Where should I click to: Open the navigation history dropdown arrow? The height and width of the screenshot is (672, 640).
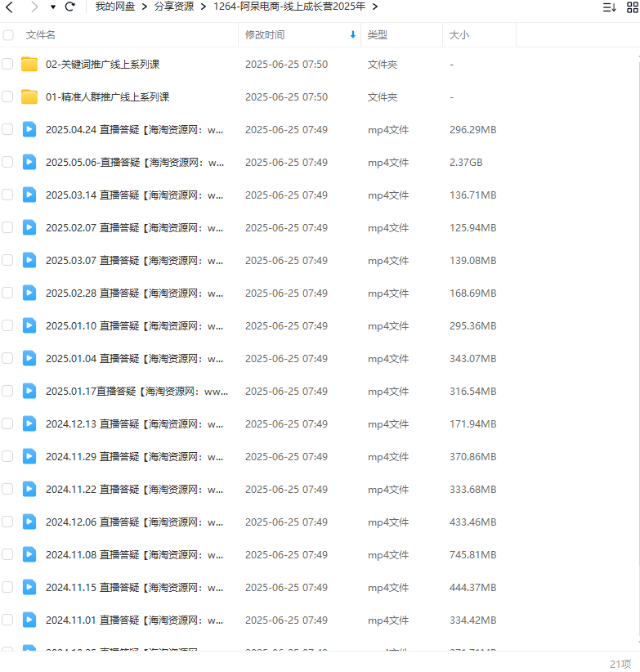[x=53, y=7]
